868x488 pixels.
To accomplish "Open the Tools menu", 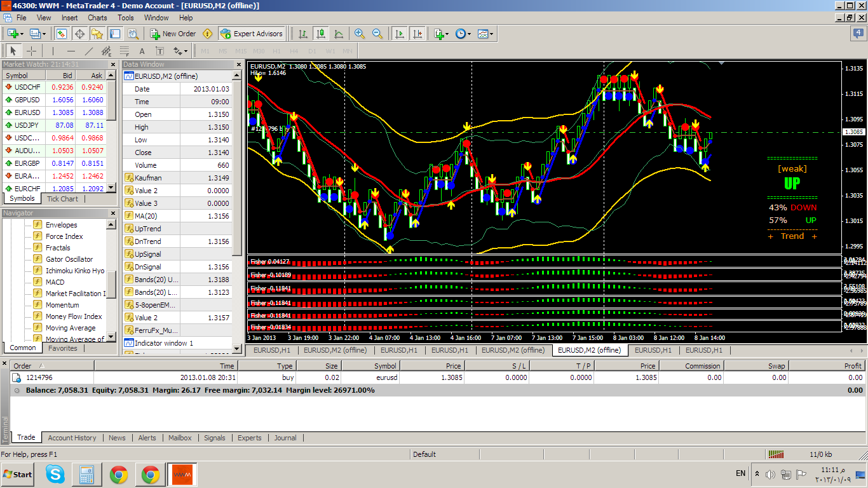I will point(126,18).
